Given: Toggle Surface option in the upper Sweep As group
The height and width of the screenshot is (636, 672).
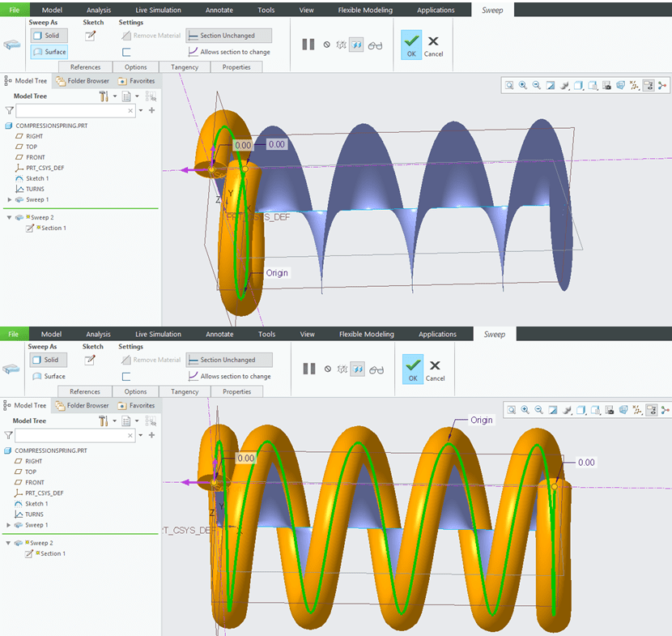Looking at the screenshot, I should point(49,52).
